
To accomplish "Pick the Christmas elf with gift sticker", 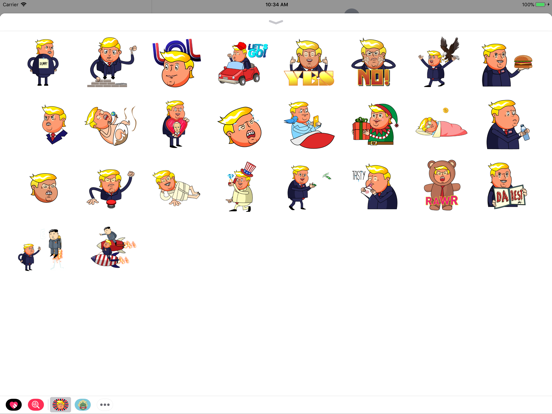I will (x=375, y=124).
